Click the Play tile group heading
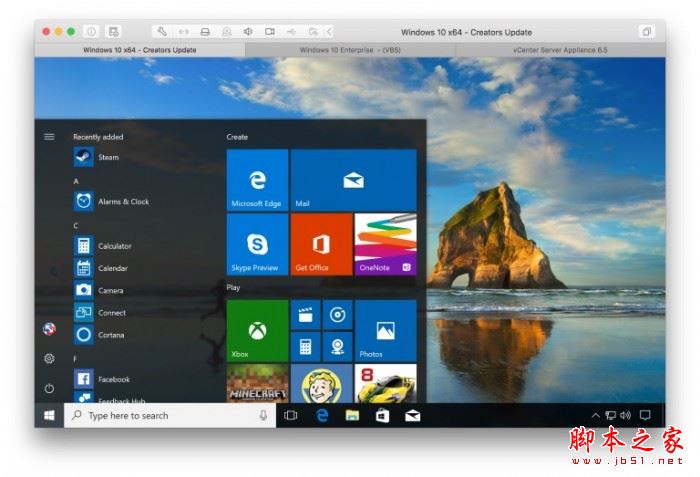This screenshot has width=700, height=477. (x=233, y=288)
